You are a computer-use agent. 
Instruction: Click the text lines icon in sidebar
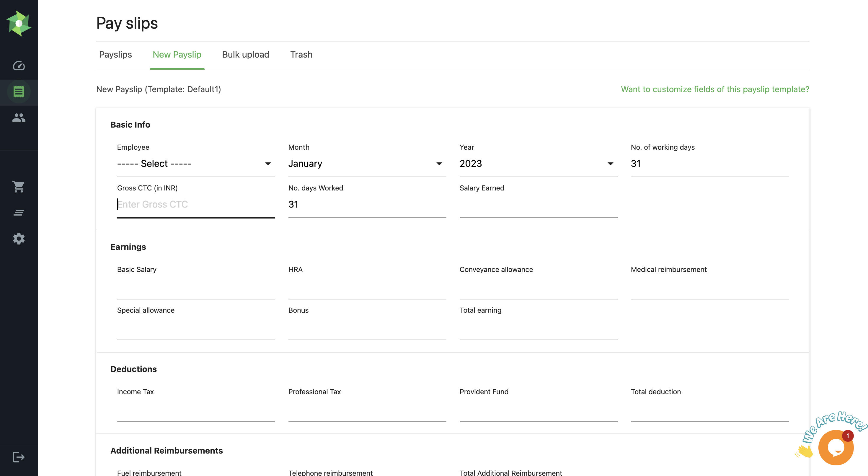coord(19,212)
